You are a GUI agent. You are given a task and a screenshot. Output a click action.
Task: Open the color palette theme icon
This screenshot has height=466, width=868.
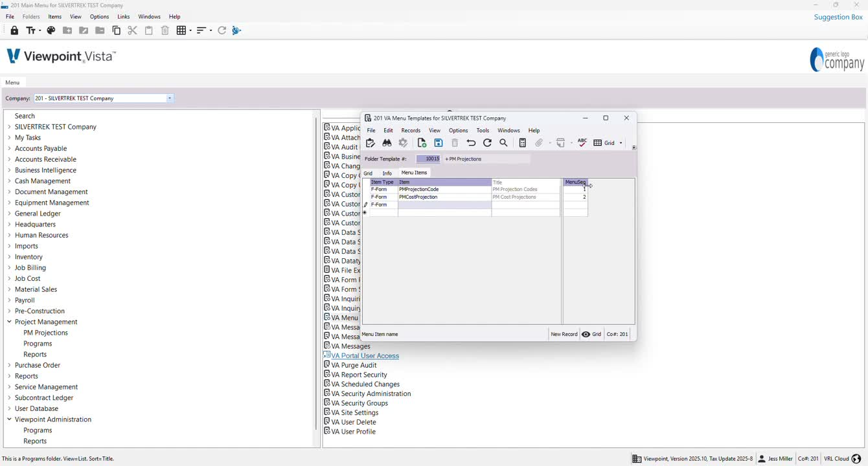coord(51,30)
